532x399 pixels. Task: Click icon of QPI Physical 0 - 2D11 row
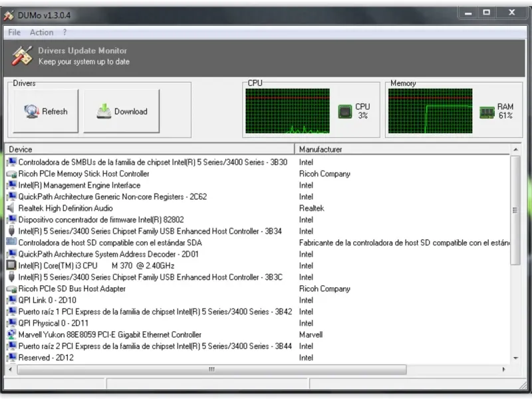click(x=12, y=323)
